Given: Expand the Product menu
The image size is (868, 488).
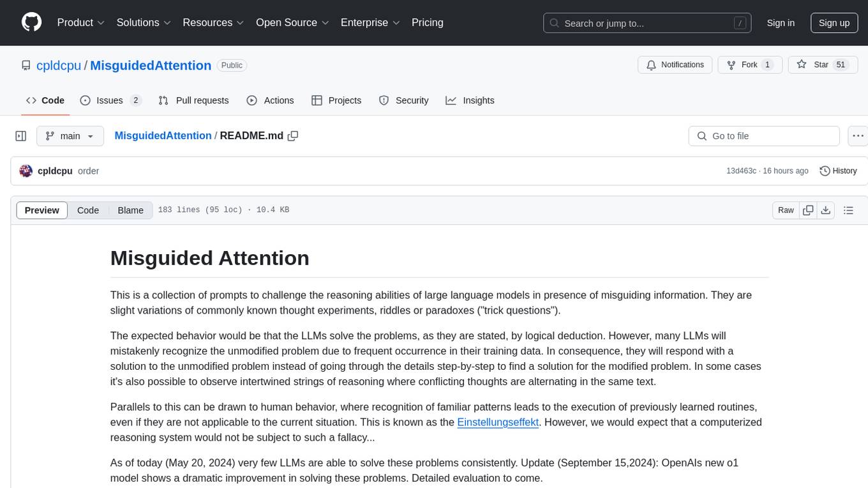Looking at the screenshot, I should [x=81, y=22].
